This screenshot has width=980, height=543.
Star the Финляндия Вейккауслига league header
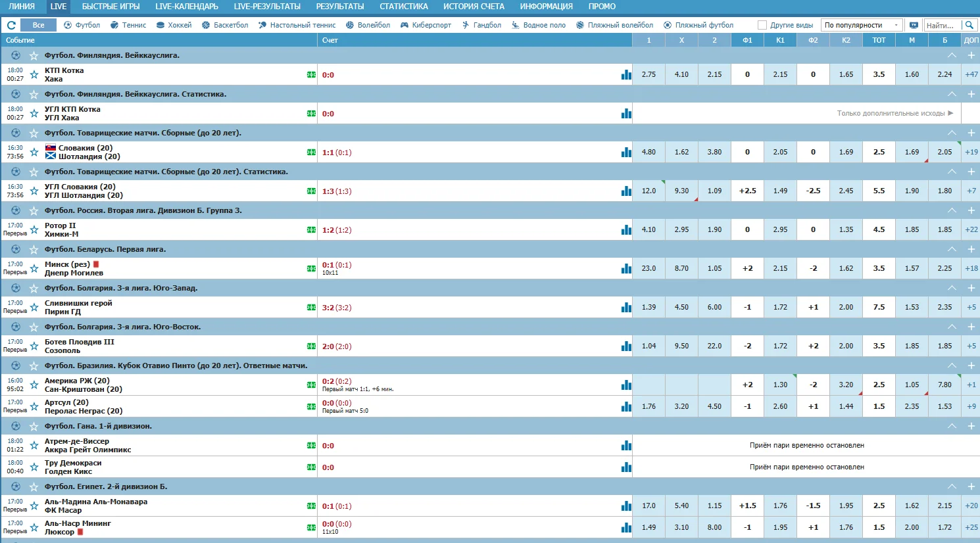tap(34, 55)
